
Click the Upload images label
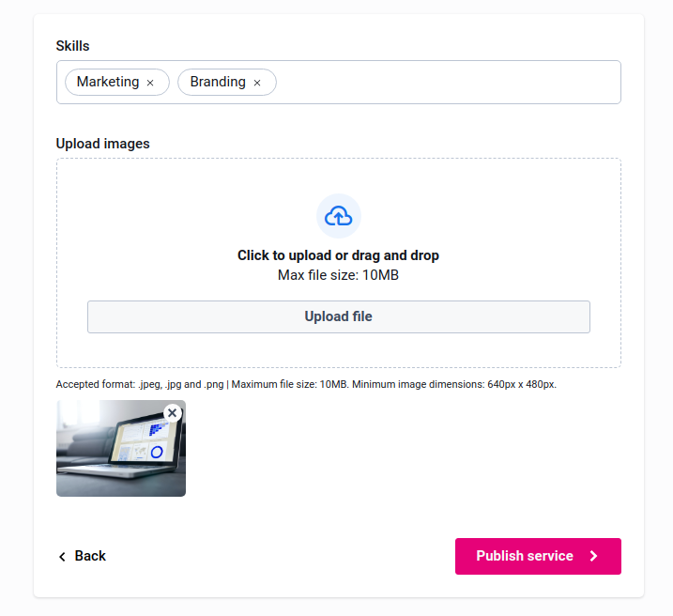pyautogui.click(x=102, y=144)
